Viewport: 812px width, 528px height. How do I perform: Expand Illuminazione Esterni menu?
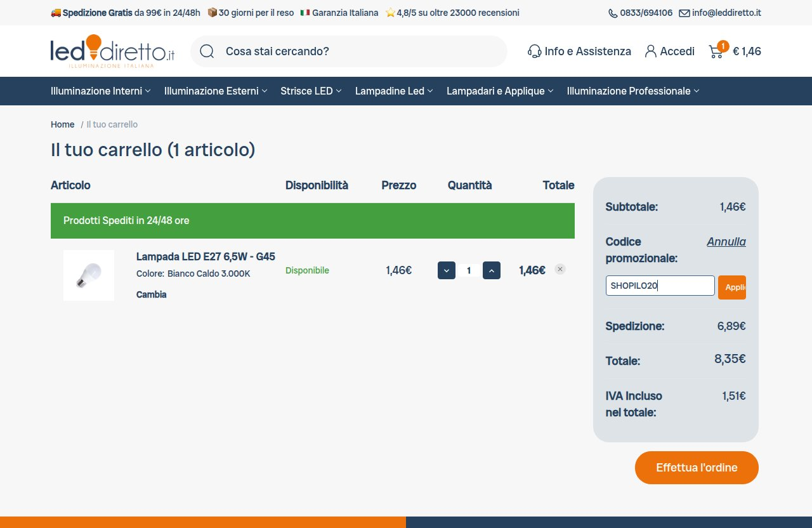click(x=216, y=91)
